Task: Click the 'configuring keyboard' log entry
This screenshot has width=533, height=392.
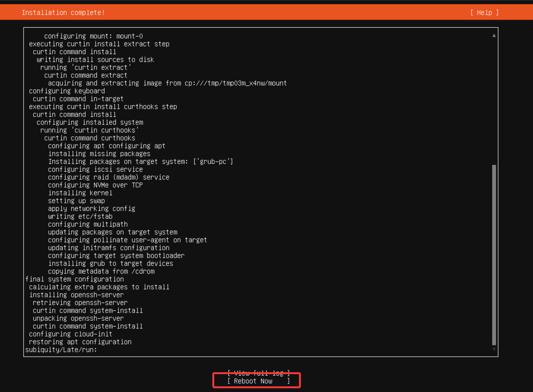Action: tap(67, 91)
